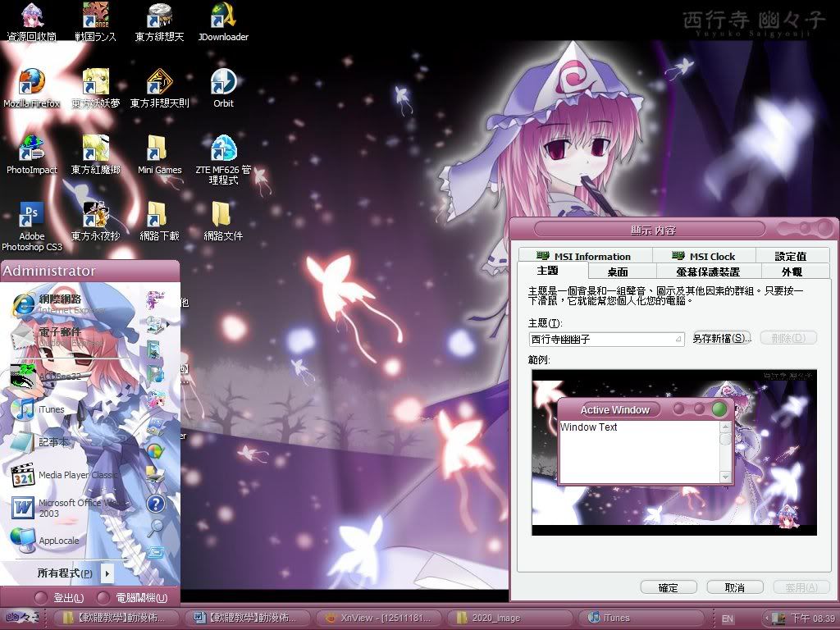Launch JDownloader from the desktop

click(223, 22)
